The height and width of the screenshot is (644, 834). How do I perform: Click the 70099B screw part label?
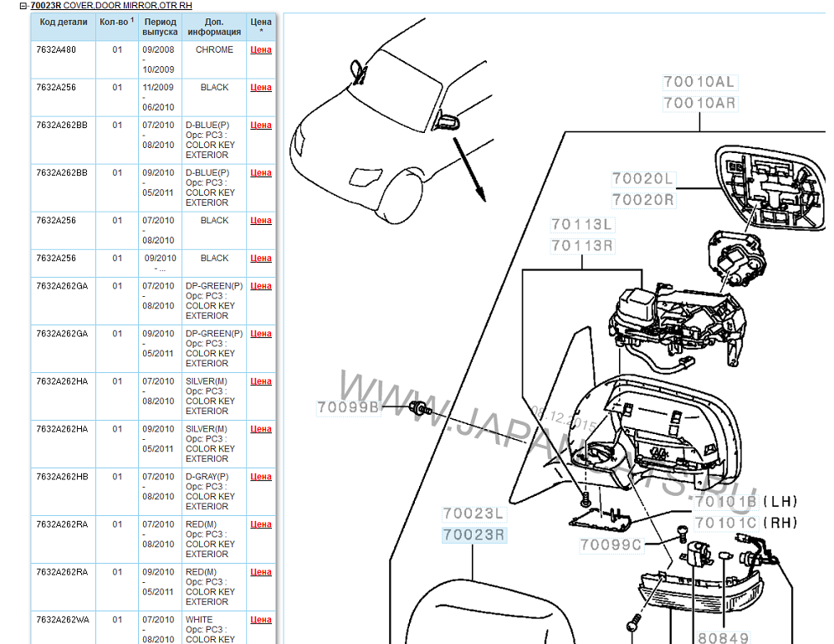[349, 408]
